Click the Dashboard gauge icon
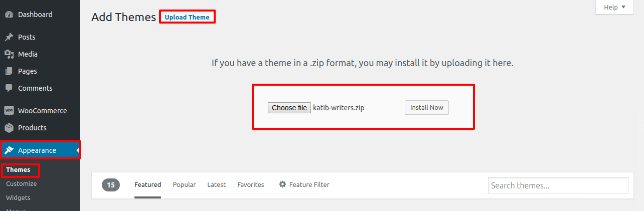644x211 pixels. (x=9, y=15)
